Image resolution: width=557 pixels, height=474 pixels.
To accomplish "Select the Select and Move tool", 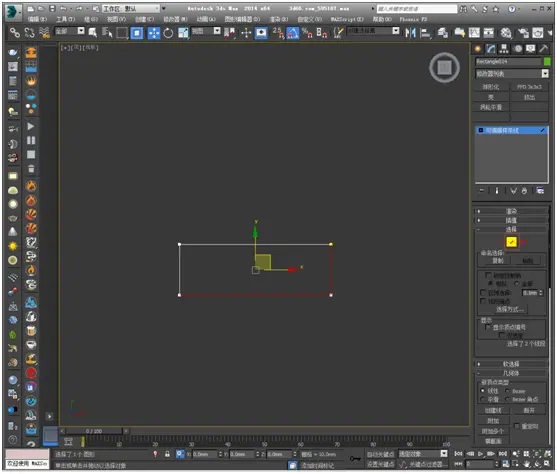I will pos(154,33).
